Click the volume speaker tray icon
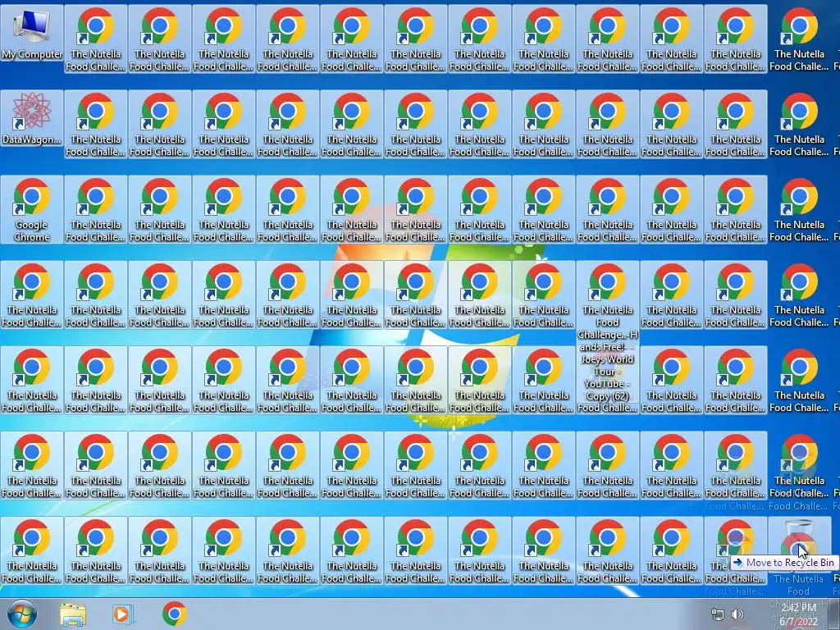Image resolution: width=840 pixels, height=630 pixels. tap(737, 614)
